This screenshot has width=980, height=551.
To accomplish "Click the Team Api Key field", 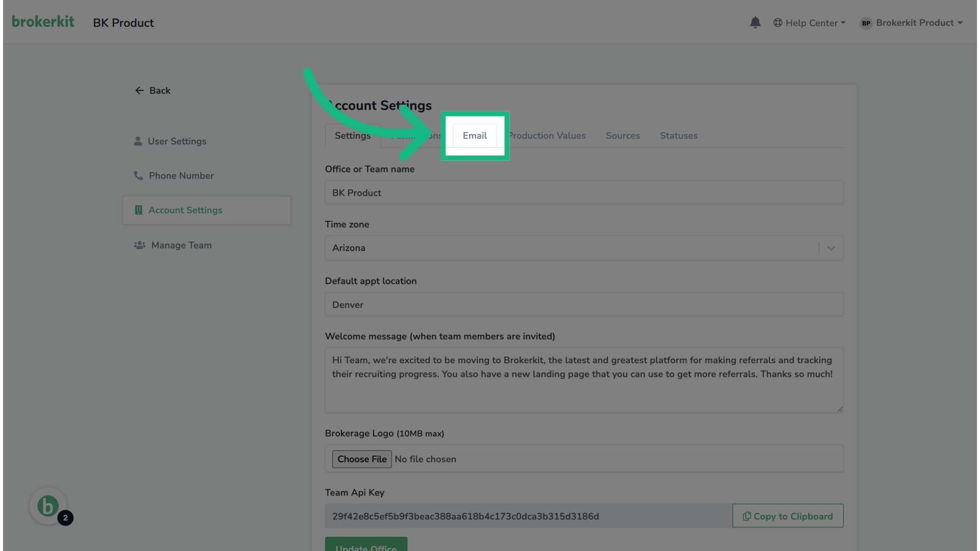I will click(x=529, y=516).
